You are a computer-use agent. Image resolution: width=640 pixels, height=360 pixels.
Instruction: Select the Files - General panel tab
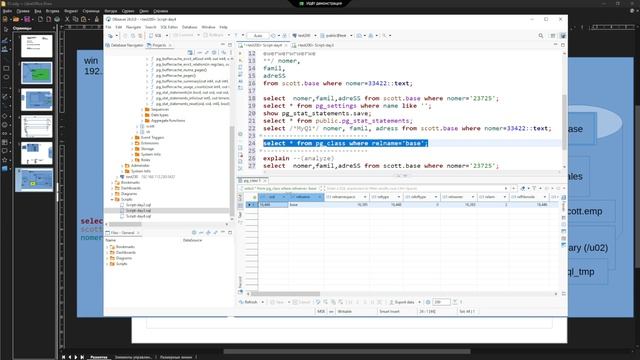coord(122,233)
